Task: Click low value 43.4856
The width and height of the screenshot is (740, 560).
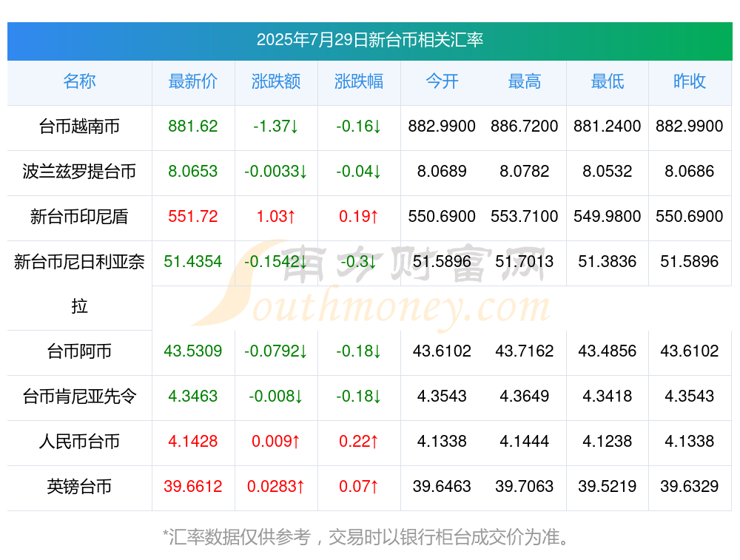Action: pos(608,351)
